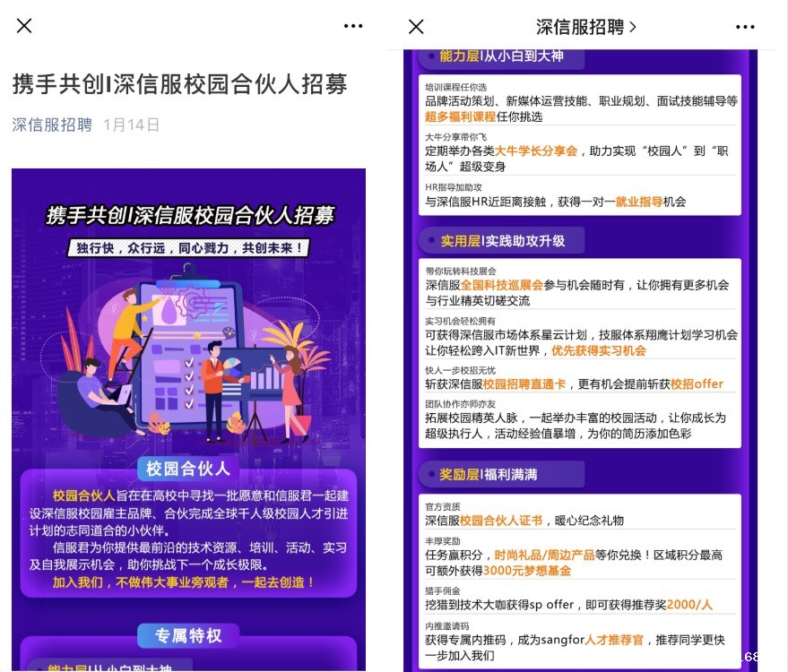Tap the 实习机会轻松拥有 subheading
Image resolution: width=788 pixels, height=672 pixels.
(460, 321)
